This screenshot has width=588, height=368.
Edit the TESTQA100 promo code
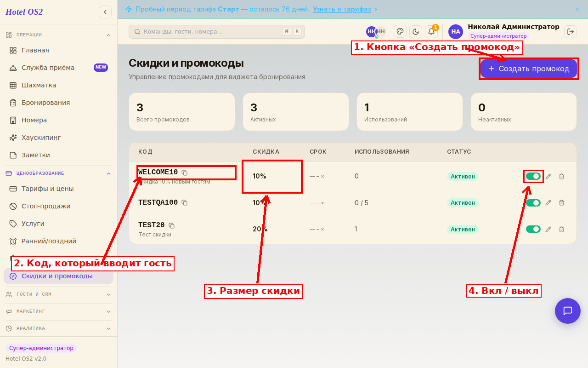click(x=548, y=203)
